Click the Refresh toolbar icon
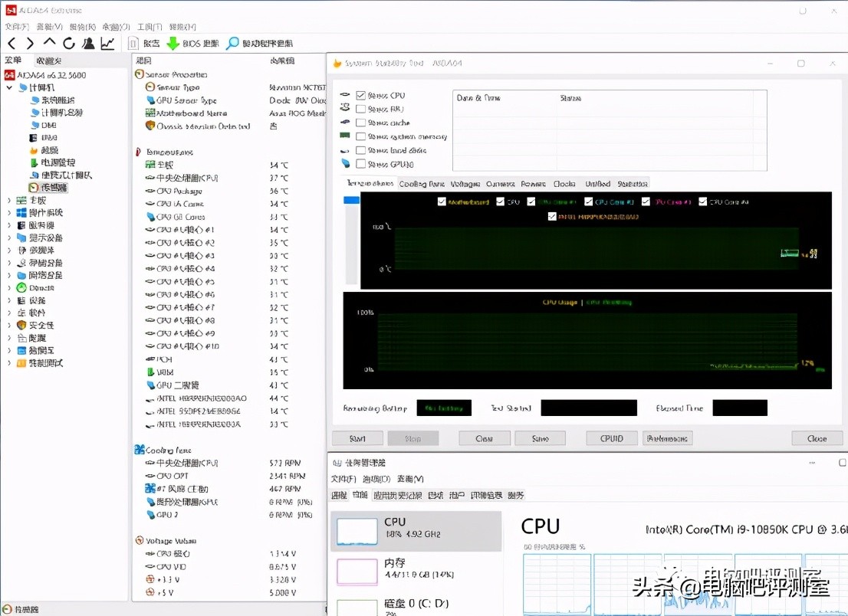The image size is (848, 616). click(x=69, y=43)
